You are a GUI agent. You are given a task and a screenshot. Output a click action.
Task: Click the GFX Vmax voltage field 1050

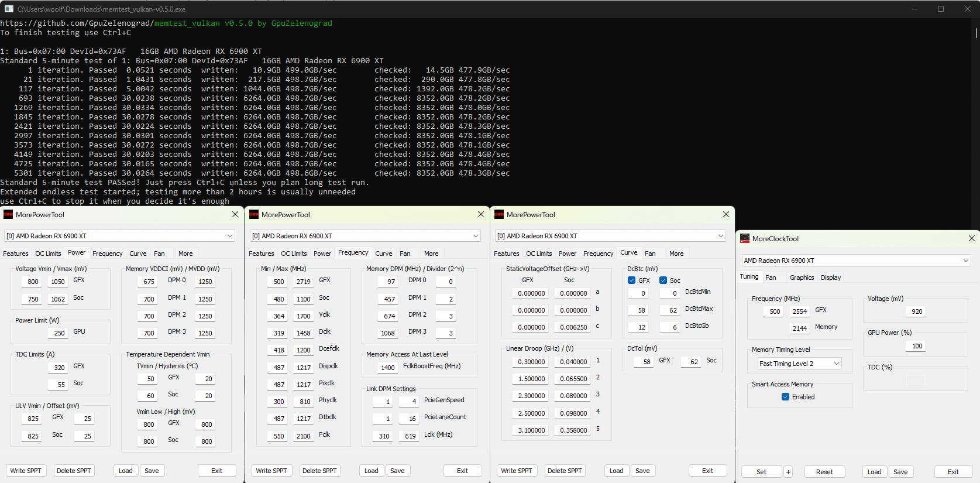[58, 282]
